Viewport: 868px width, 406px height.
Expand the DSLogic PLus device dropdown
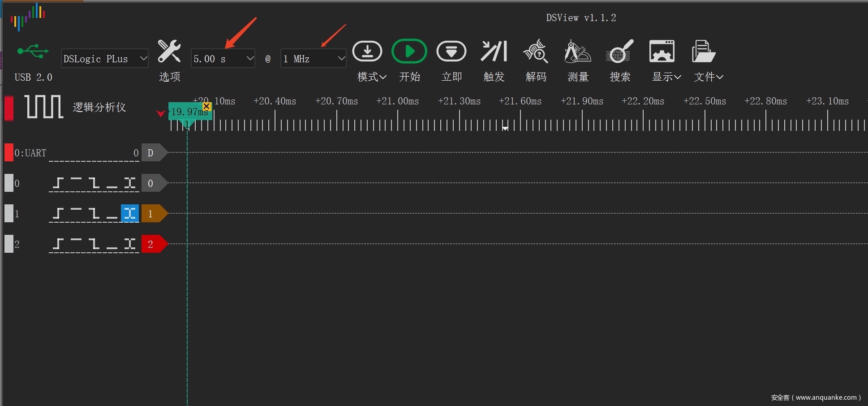pyautogui.click(x=104, y=59)
